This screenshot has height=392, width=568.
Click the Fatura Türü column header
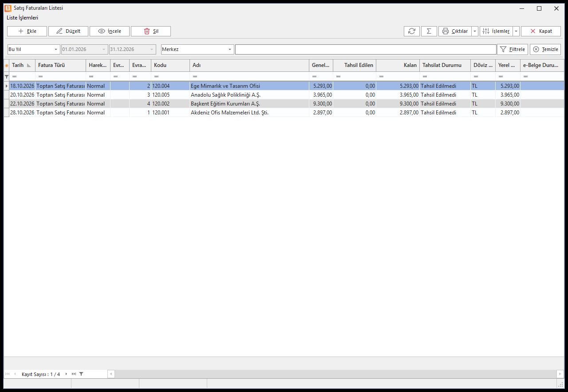[x=60, y=65]
